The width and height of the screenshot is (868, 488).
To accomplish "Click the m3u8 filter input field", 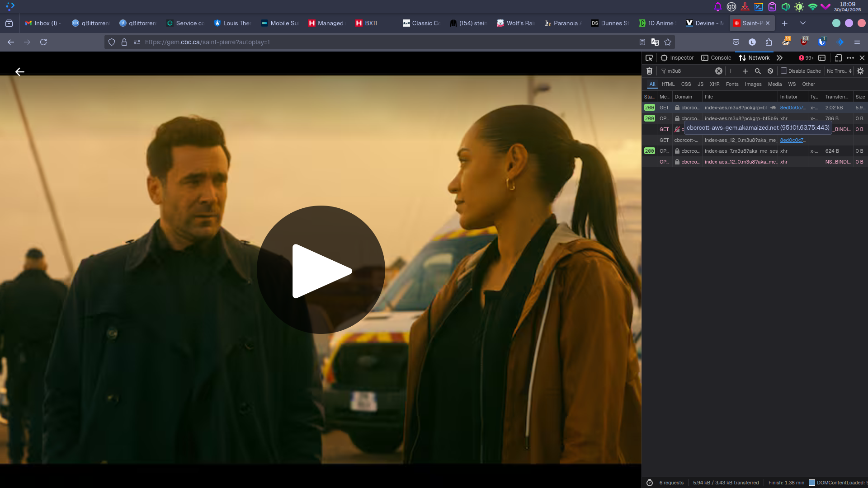I will tap(689, 71).
